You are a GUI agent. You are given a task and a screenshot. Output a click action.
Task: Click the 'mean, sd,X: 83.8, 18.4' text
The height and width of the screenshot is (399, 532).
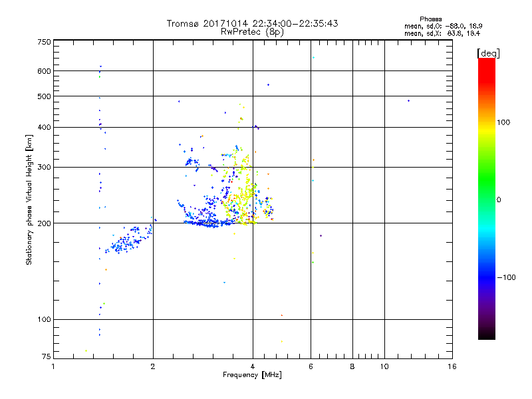[442, 33]
